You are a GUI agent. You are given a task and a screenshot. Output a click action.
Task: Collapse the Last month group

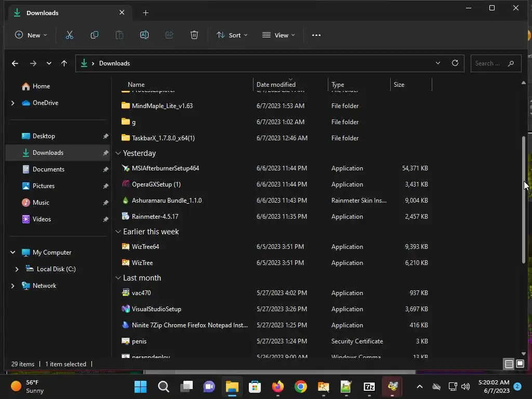click(118, 278)
